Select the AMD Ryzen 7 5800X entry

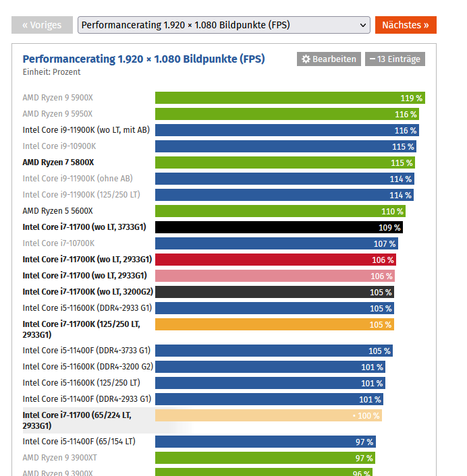pos(58,162)
